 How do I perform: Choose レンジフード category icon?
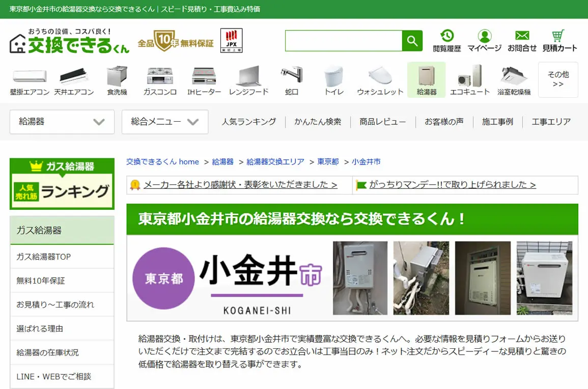(248, 80)
